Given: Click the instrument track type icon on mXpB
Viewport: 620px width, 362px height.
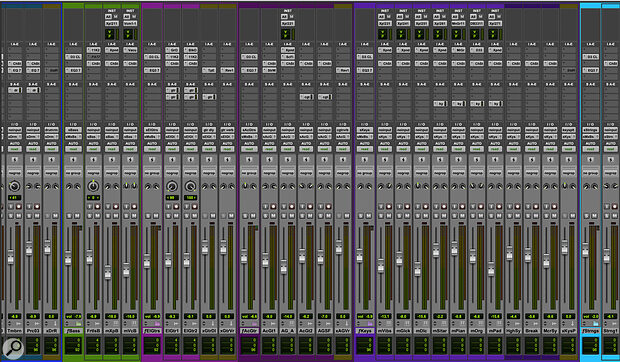Looking at the screenshot, I should pyautogui.click(x=116, y=324).
